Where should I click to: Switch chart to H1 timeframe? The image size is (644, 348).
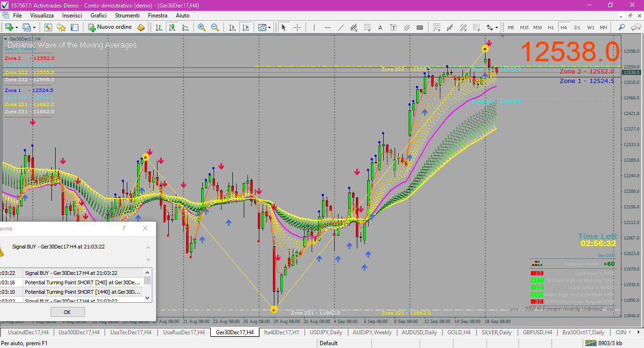pos(551,27)
